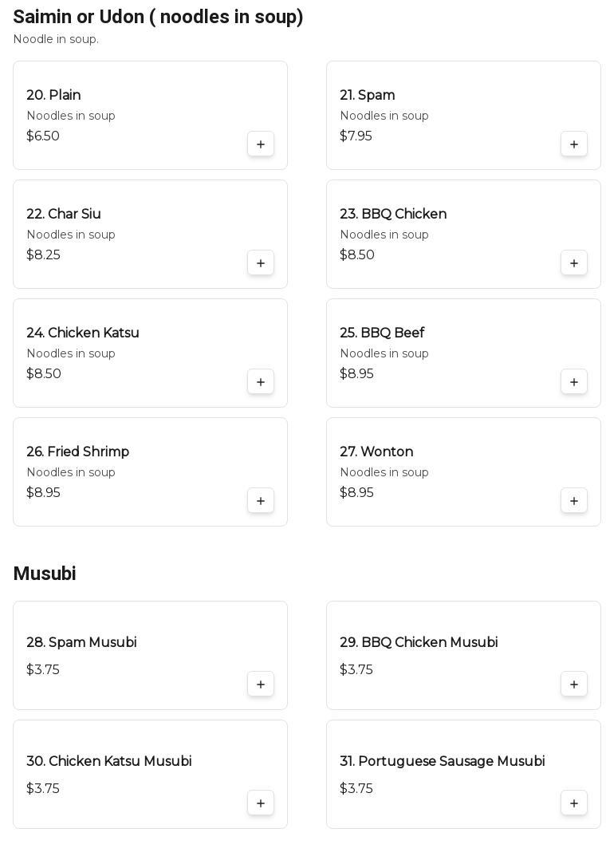Select the 27. Wonton item name
This screenshot has height=868, width=614.
376,452
